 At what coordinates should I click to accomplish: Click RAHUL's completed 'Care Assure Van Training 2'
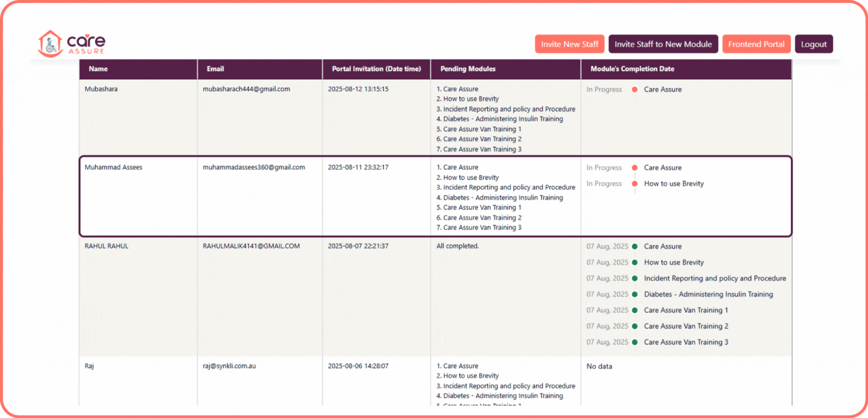tap(686, 326)
